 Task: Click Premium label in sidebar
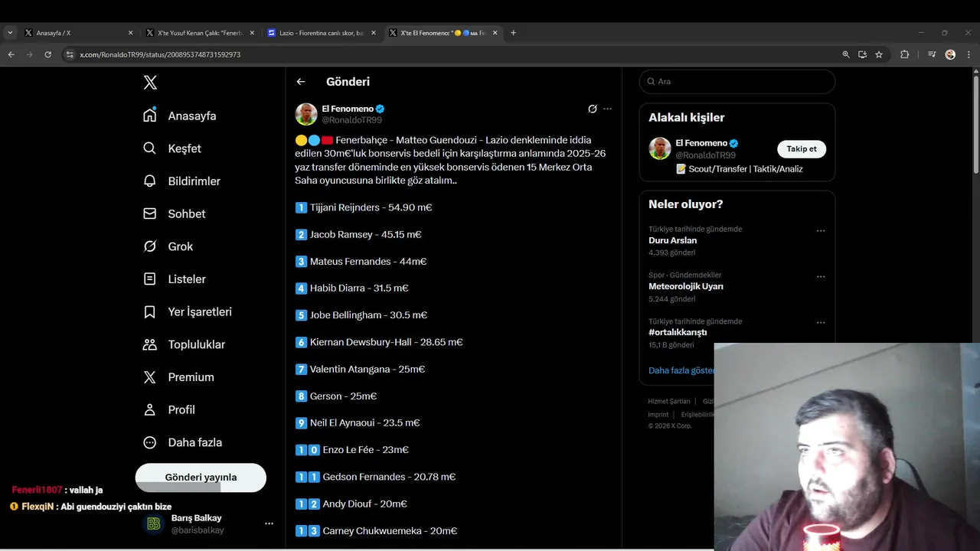point(191,377)
